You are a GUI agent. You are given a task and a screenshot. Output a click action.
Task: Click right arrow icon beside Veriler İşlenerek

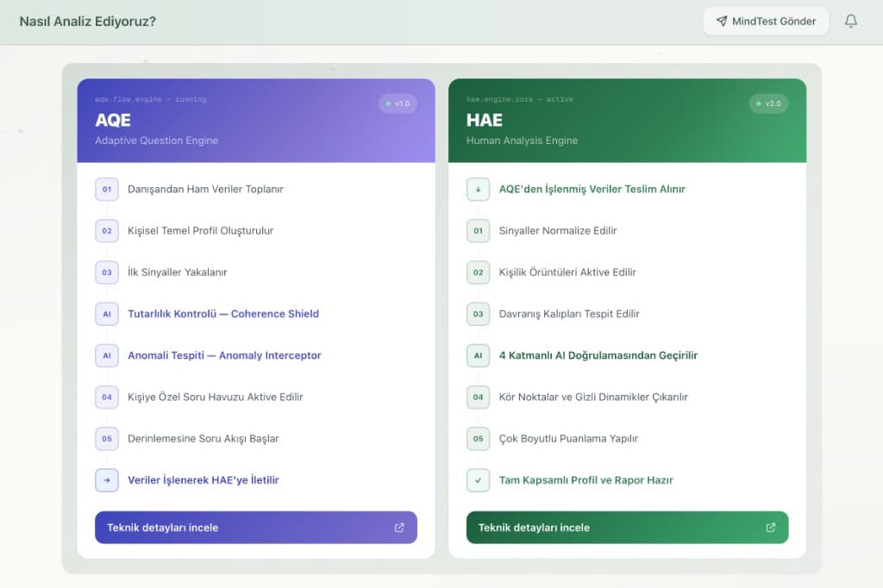(107, 480)
